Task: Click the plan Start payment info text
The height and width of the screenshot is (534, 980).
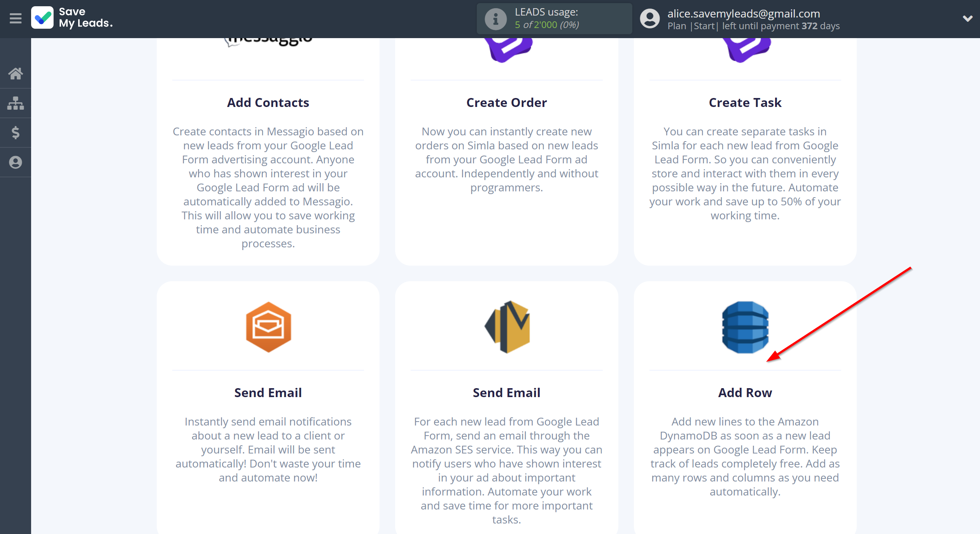Action: click(x=753, y=26)
